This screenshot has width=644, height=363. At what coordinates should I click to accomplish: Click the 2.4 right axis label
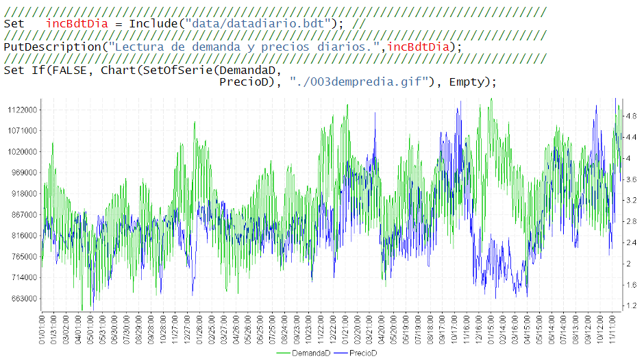tap(631, 242)
